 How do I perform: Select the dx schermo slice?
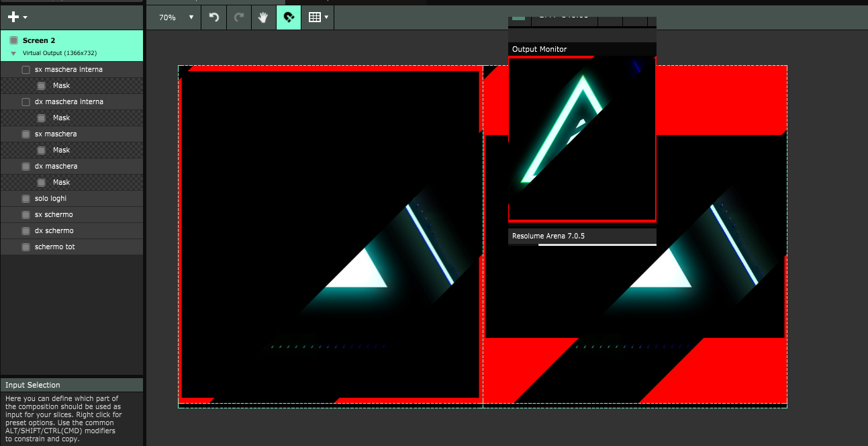[x=54, y=231]
